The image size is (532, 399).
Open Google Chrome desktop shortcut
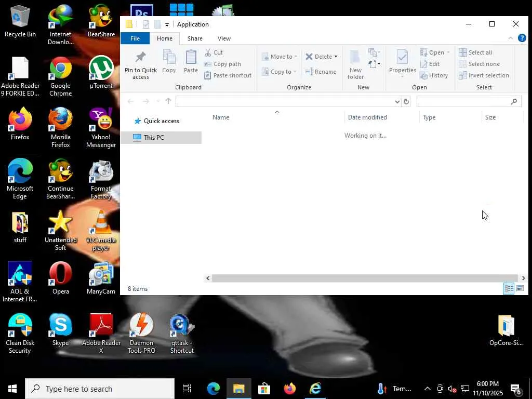[x=60, y=77]
